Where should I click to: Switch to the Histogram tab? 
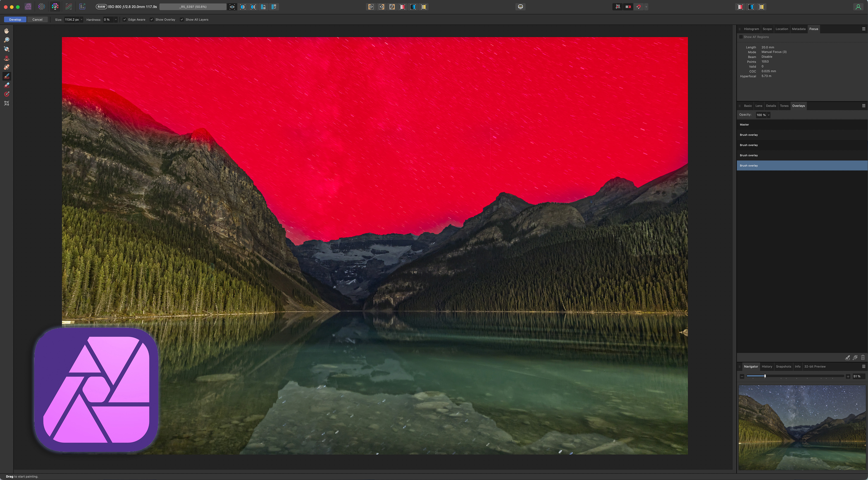[751, 29]
